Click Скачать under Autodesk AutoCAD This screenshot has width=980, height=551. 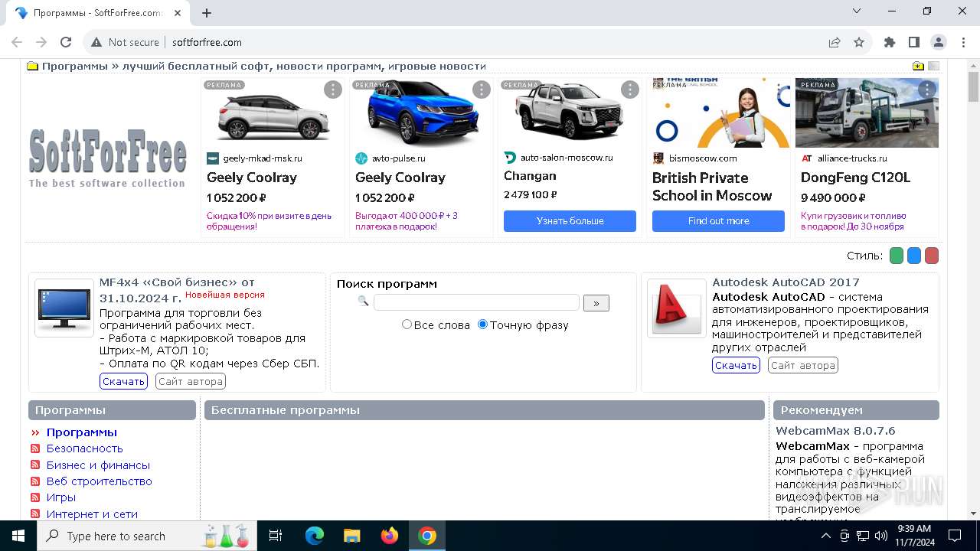pos(736,365)
